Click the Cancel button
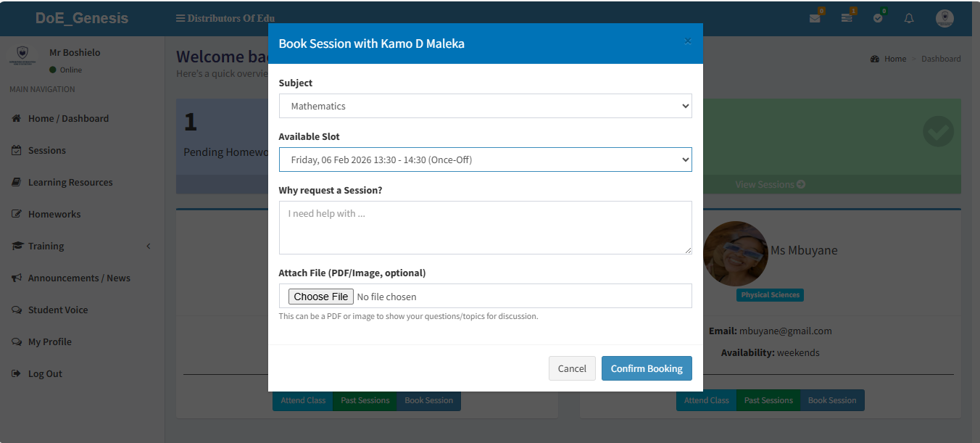 571,368
